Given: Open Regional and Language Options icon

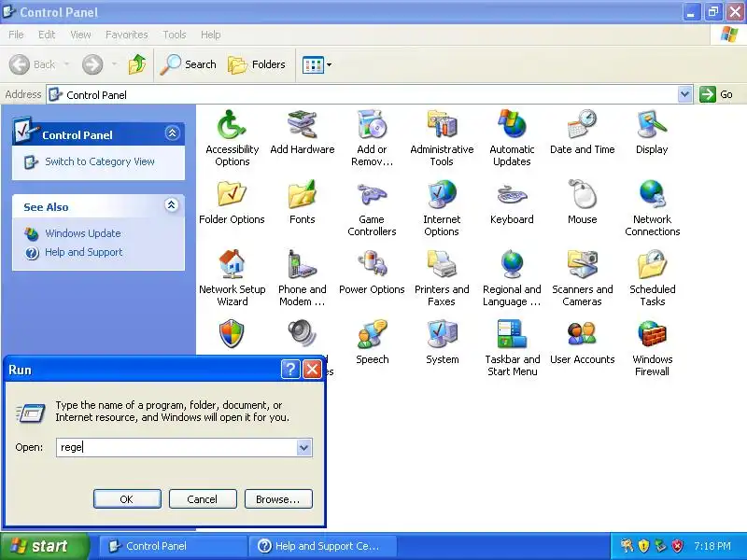Looking at the screenshot, I should (x=512, y=265).
